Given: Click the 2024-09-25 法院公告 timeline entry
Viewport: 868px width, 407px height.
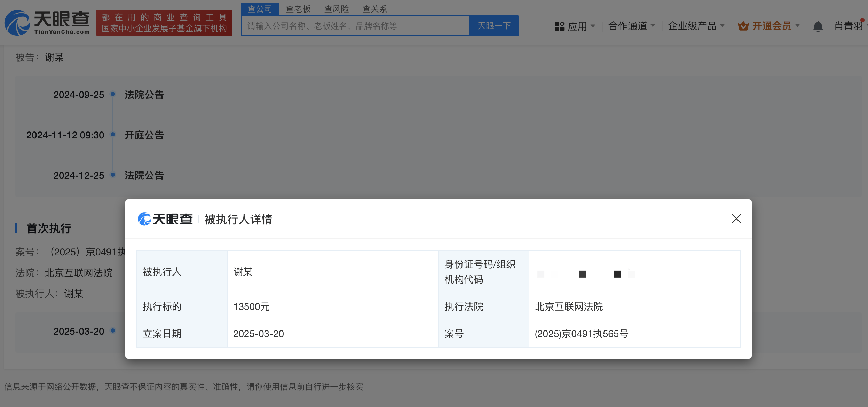Looking at the screenshot, I should (x=144, y=95).
